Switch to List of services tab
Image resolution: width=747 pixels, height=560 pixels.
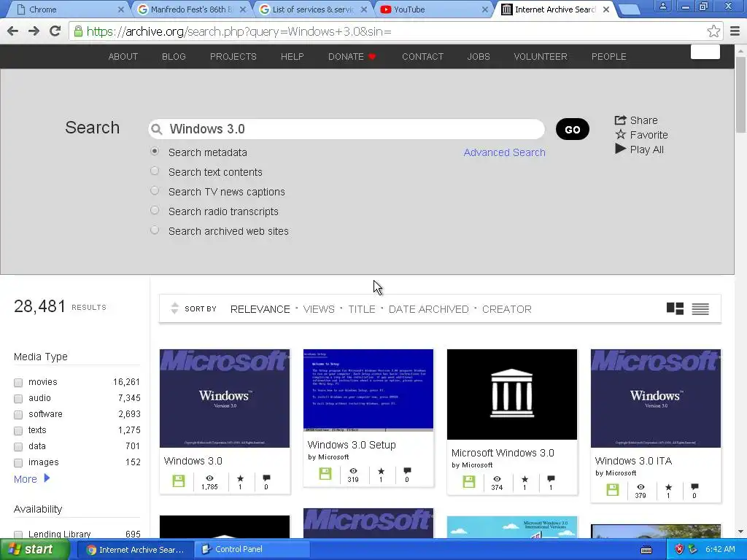click(x=313, y=9)
